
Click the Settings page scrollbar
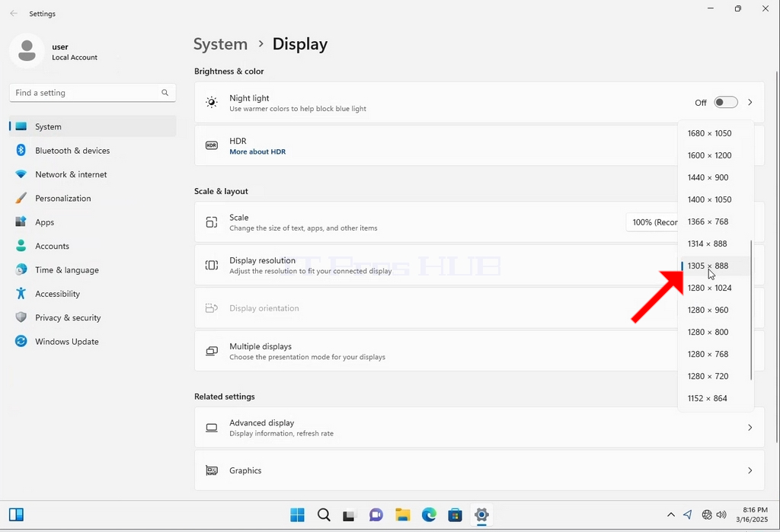(x=777, y=256)
